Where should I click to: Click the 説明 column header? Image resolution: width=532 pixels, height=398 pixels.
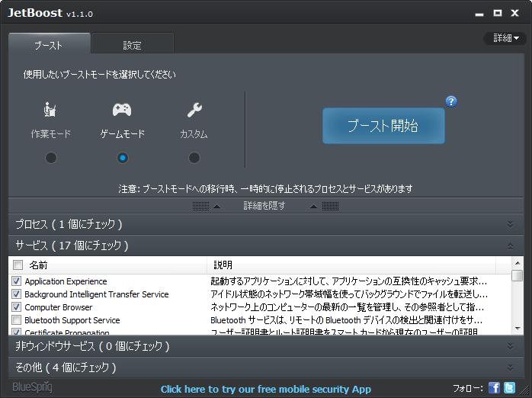(x=351, y=265)
